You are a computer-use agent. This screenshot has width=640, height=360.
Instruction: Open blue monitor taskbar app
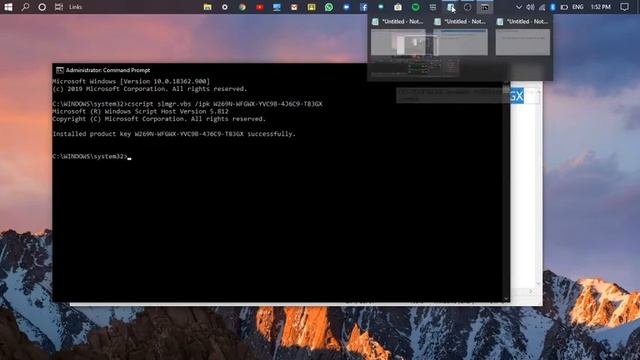click(277, 7)
